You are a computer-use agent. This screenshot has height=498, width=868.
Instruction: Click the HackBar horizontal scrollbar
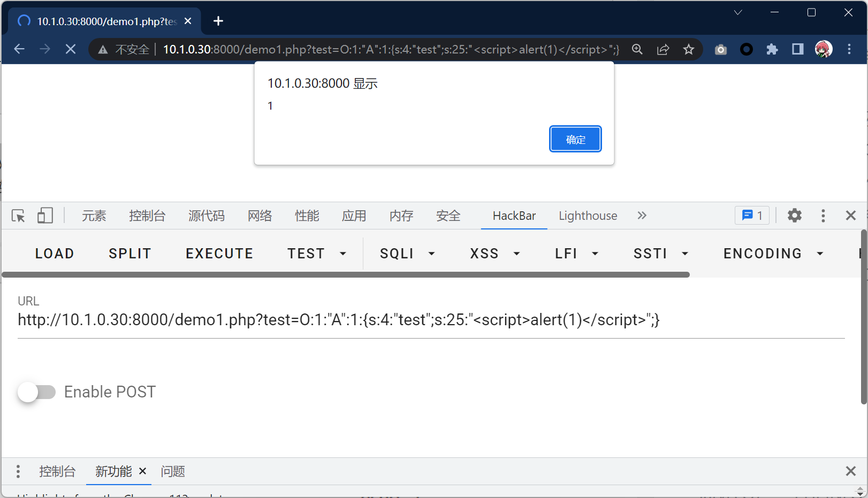point(346,275)
